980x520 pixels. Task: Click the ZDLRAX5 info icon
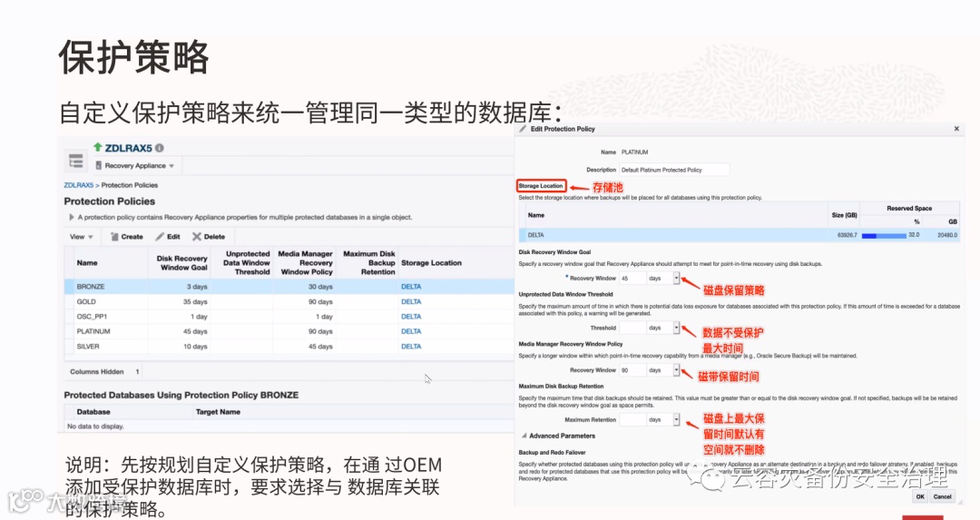click(x=160, y=148)
